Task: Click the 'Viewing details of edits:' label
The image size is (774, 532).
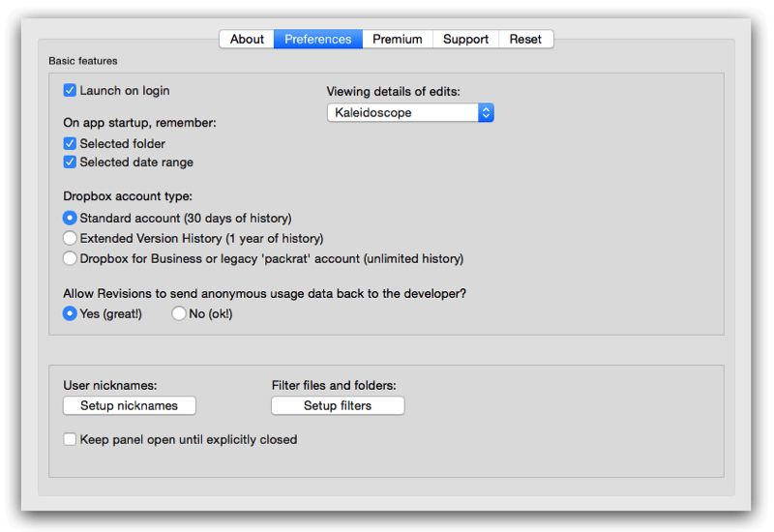Action: point(393,92)
